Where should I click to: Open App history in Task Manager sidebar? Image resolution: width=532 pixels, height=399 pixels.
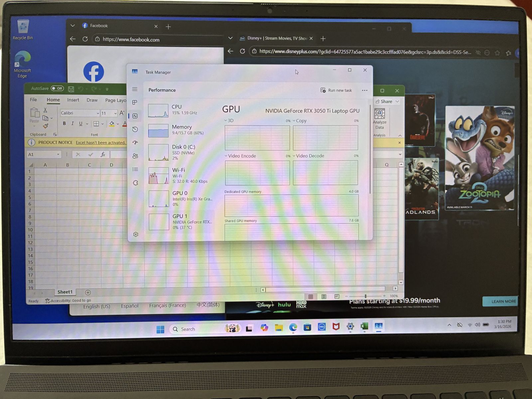135,129
